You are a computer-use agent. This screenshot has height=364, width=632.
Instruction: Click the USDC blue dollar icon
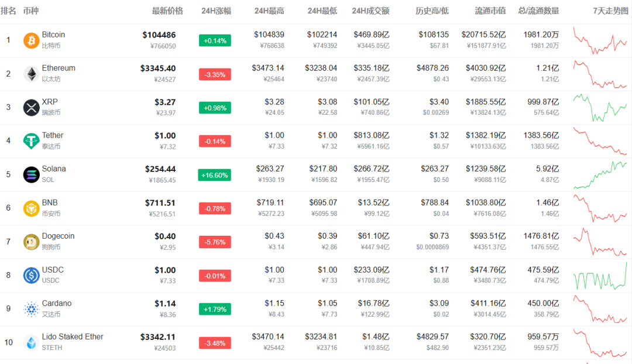tap(31, 276)
